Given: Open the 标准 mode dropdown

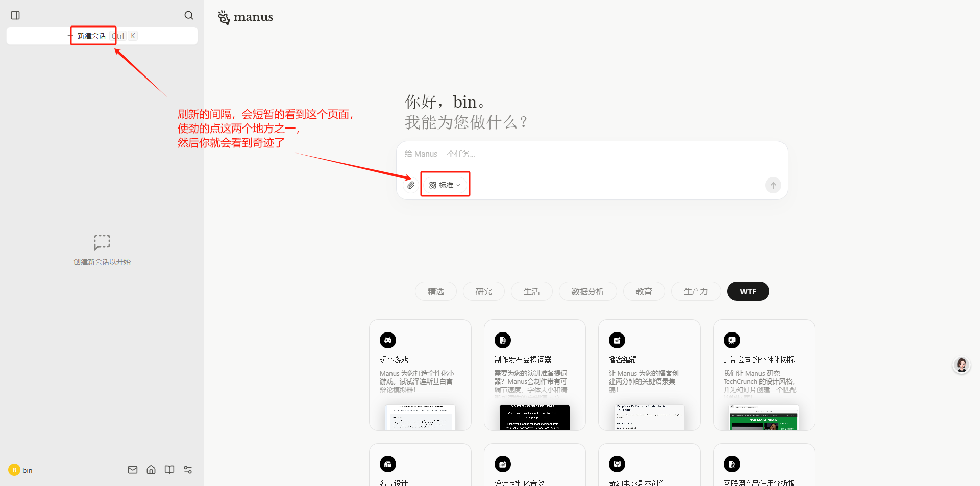Looking at the screenshot, I should (445, 185).
